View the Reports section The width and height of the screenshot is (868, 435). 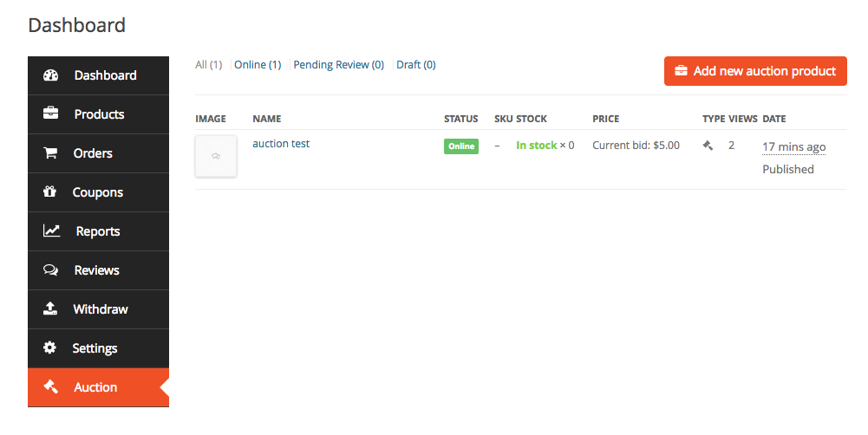tap(99, 231)
